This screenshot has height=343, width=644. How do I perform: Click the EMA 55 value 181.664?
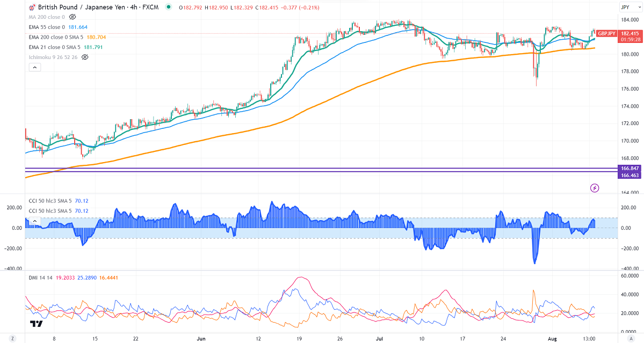click(78, 27)
